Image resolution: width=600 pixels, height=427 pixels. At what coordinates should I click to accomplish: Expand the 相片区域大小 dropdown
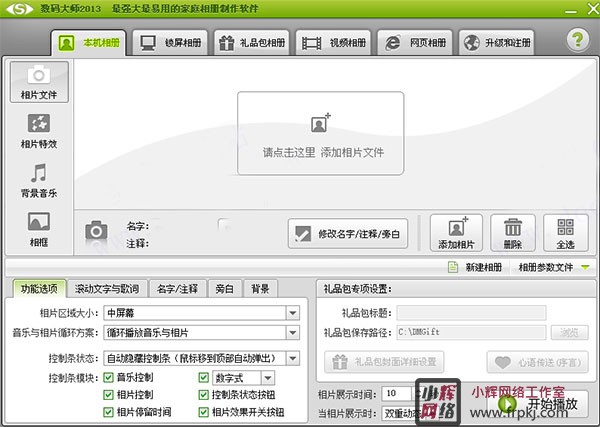293,313
